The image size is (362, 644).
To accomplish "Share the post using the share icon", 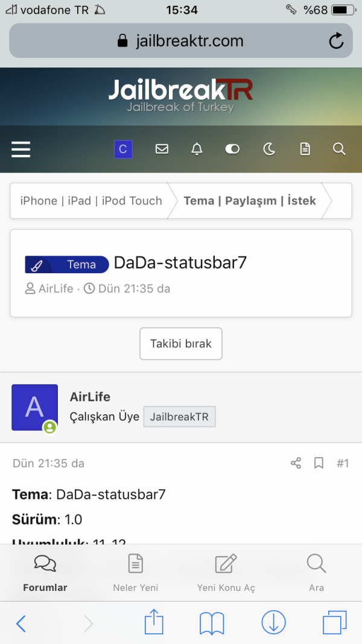I will pos(295,463).
